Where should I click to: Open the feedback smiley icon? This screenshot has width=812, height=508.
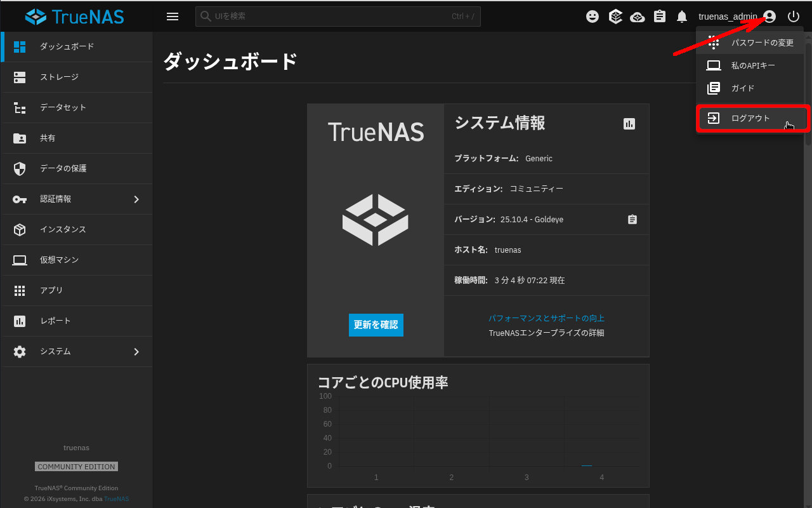click(x=593, y=17)
